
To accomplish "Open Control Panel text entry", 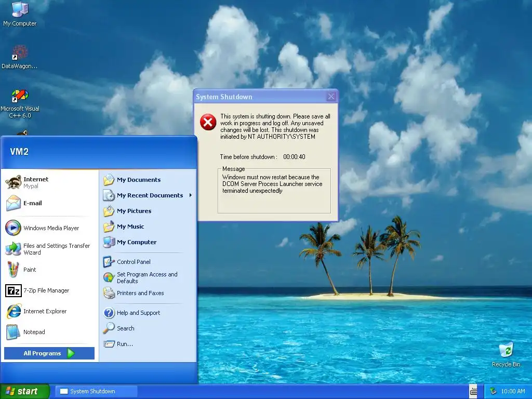I will click(134, 262).
